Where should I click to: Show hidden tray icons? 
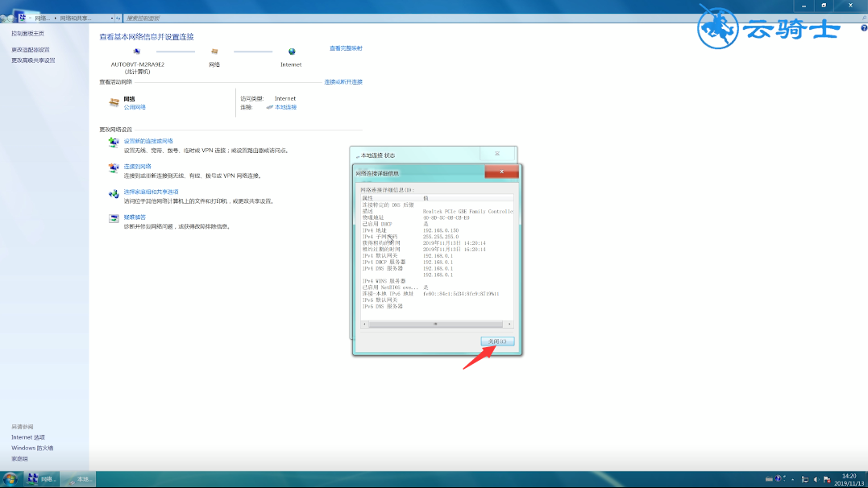[793, 480]
